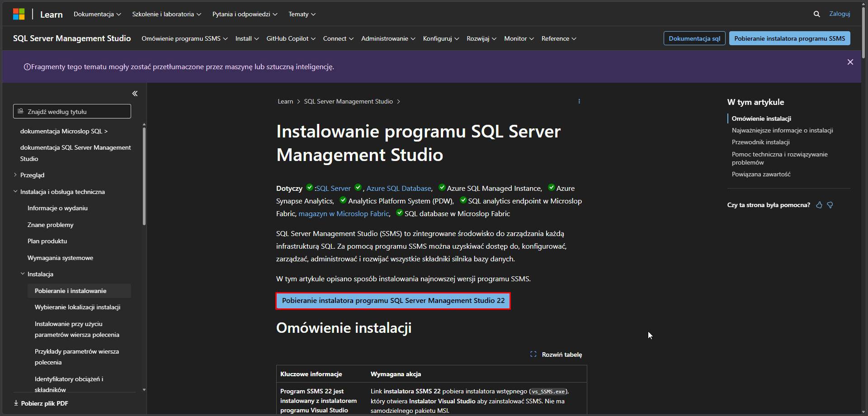Open the Konfiguruj menu

[441, 38]
